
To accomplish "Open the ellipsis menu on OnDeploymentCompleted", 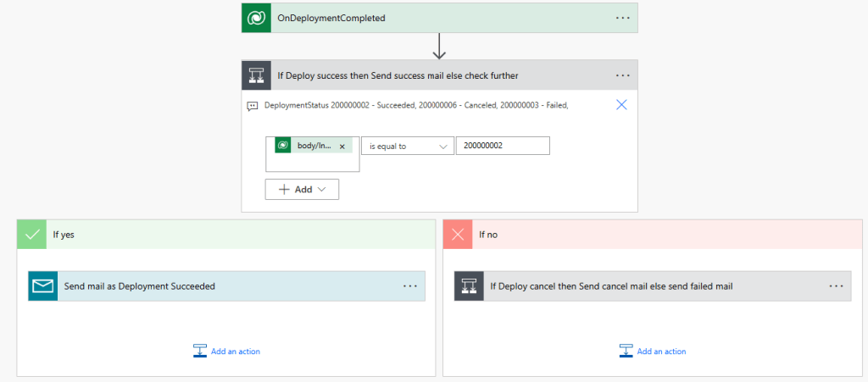I will [623, 18].
